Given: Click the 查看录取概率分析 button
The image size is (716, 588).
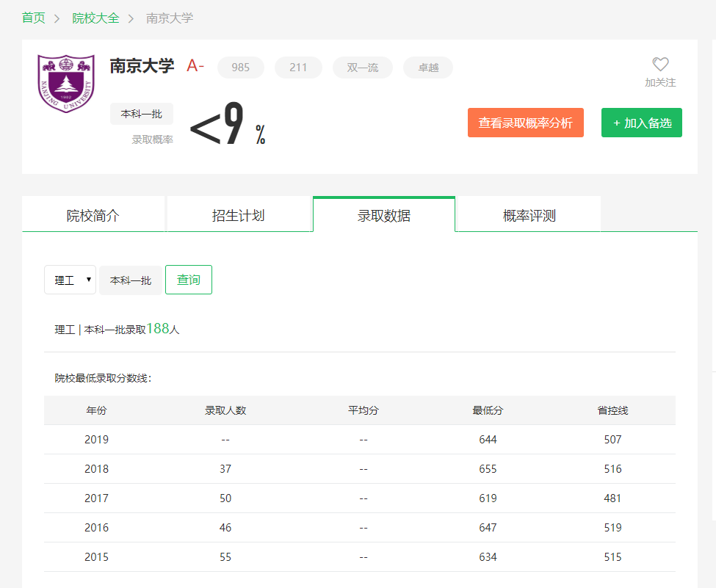Looking at the screenshot, I should tap(526, 123).
